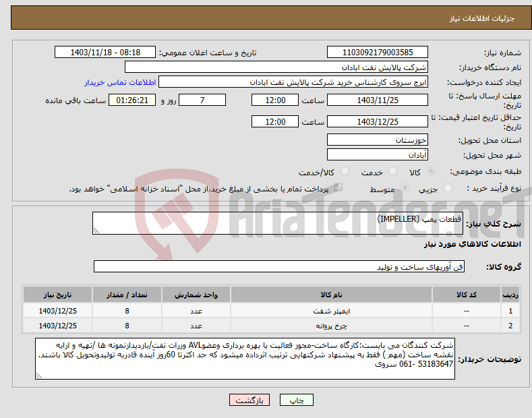The height and width of the screenshot is (418, 532).
Task: Click the unit عدد in چرخ پروانه row
Action: pyautogui.click(x=196, y=326)
